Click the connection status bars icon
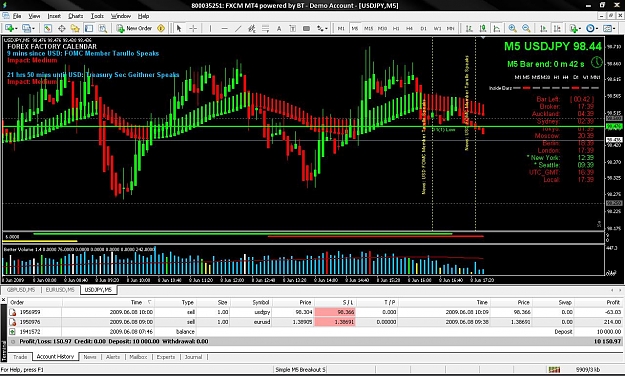The height and width of the screenshot is (376, 625). pos(554,370)
